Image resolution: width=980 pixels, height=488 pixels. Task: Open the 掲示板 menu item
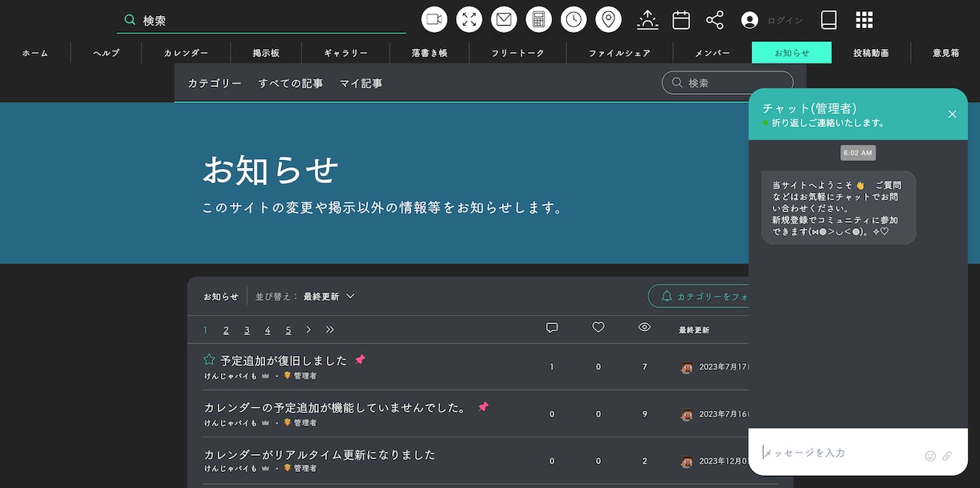pos(266,53)
